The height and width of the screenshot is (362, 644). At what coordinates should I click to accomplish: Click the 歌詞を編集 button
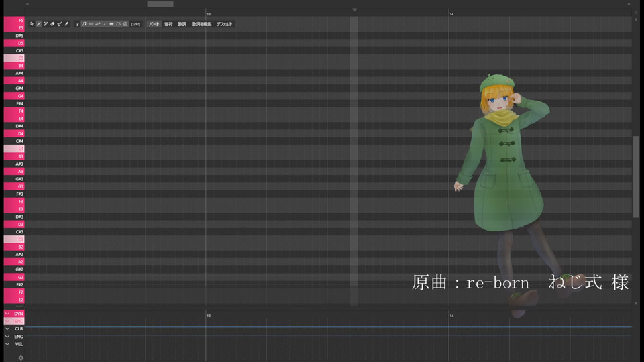pyautogui.click(x=201, y=24)
